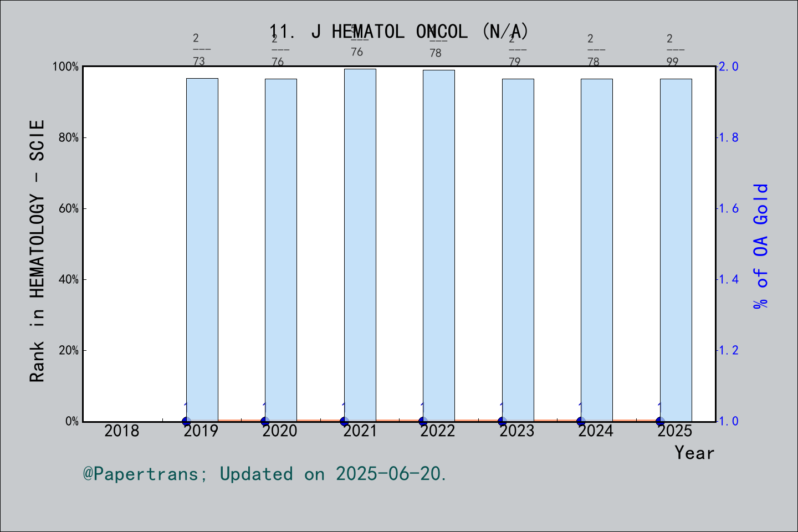
Task: Click the blue data point marker at 2021
Action: click(344, 421)
